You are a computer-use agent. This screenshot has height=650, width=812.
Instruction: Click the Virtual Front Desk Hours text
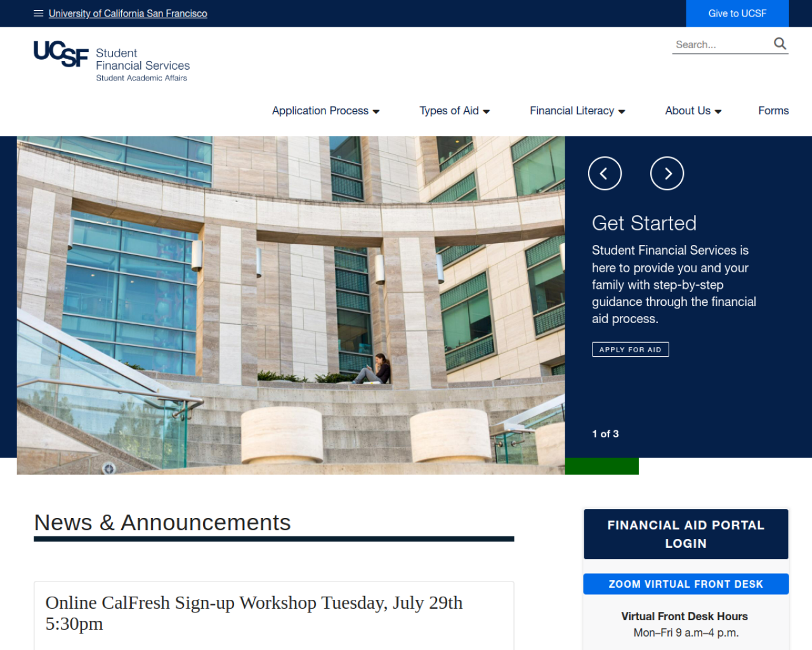684,616
